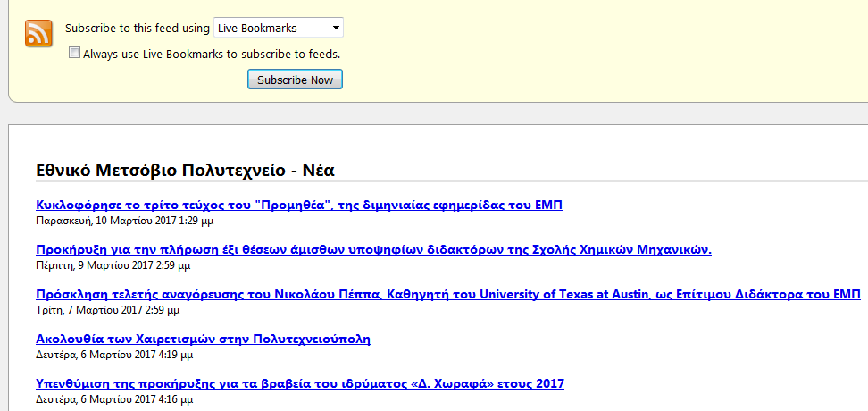Open the Πρόσκληση τελετής αναγόρευσης Νικολάου Πέππα link
Screen dimensions: 868x411
pyautogui.click(x=448, y=294)
